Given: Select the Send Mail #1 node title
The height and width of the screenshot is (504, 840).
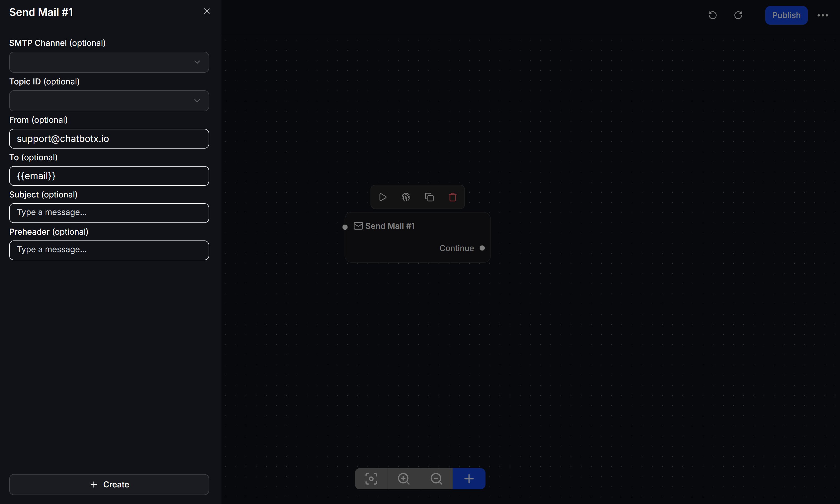Looking at the screenshot, I should click(x=390, y=226).
